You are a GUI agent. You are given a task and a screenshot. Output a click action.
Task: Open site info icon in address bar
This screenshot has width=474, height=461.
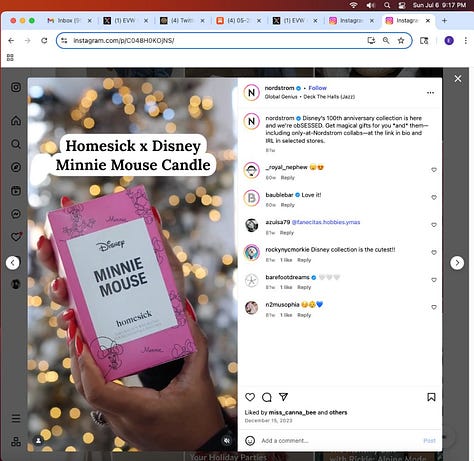[64, 41]
